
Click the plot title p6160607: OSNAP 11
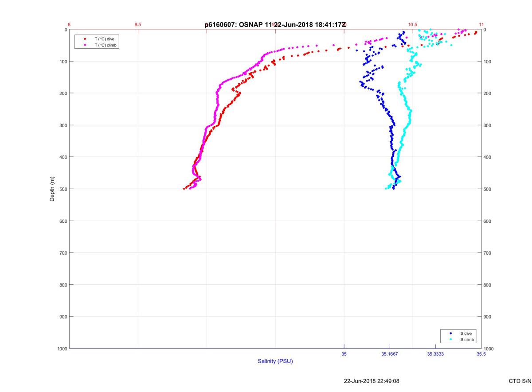pyautogui.click(x=239, y=25)
